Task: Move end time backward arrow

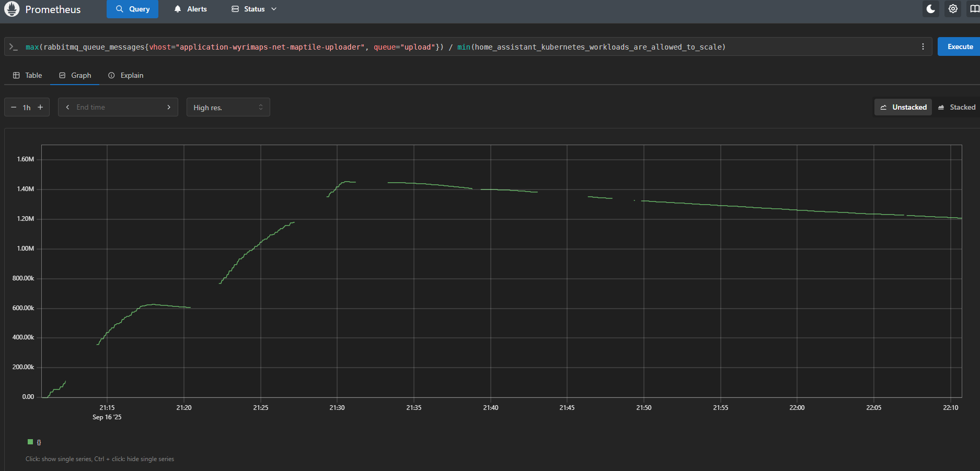Action: point(67,107)
